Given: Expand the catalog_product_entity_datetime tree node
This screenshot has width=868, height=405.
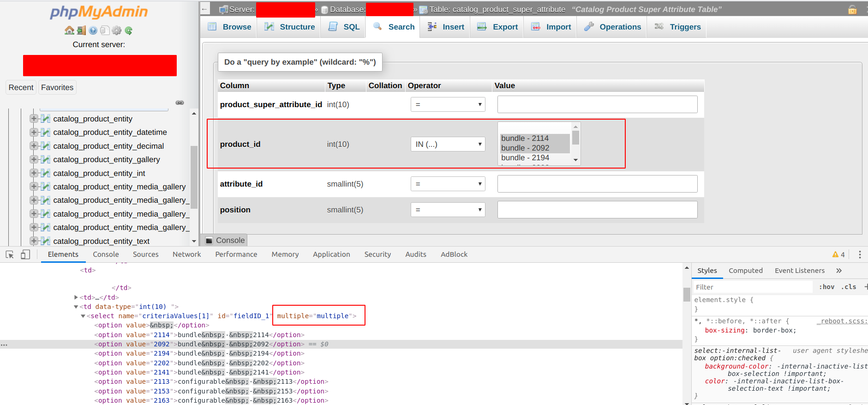Looking at the screenshot, I should point(34,132).
